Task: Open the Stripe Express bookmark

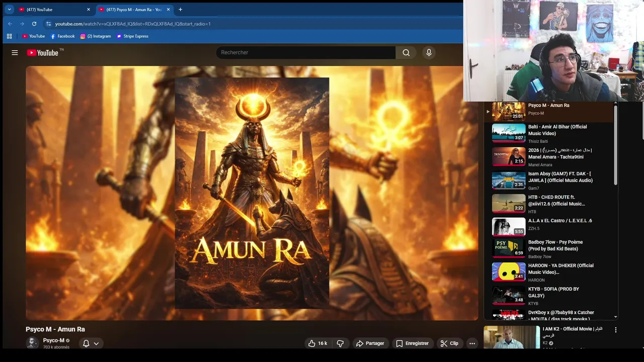Action: pos(132,36)
